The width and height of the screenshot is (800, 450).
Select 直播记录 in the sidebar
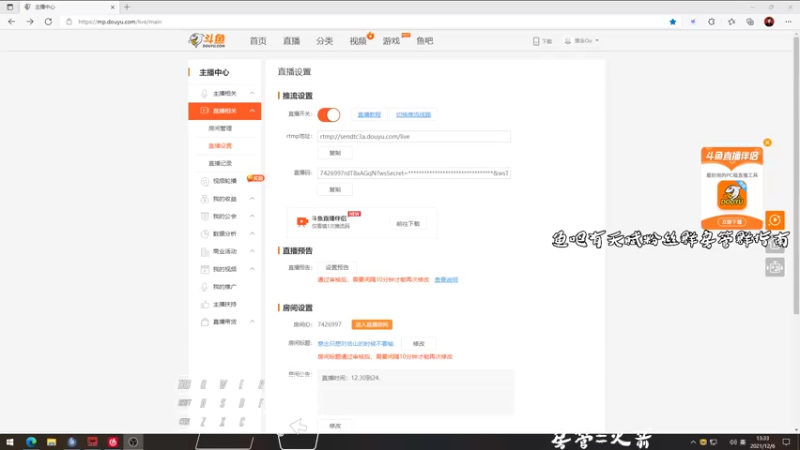coord(220,163)
